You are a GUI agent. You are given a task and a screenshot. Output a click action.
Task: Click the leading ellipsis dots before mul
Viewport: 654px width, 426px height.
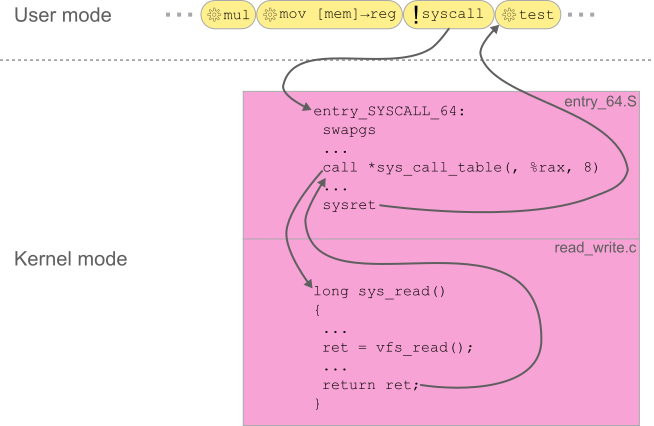[x=181, y=16]
